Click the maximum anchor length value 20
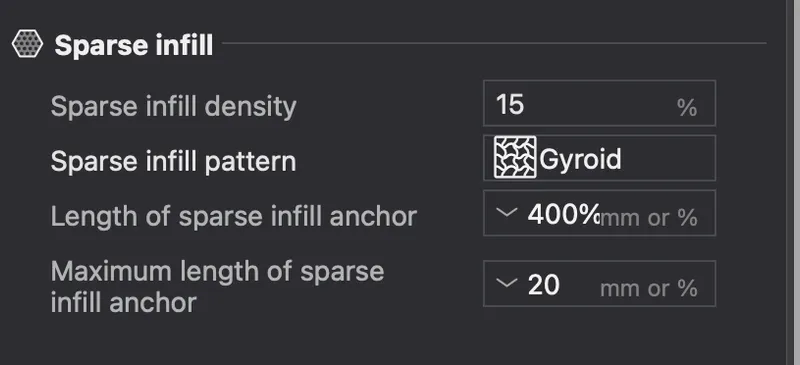Image resolution: width=800 pixels, height=365 pixels. [x=544, y=285]
